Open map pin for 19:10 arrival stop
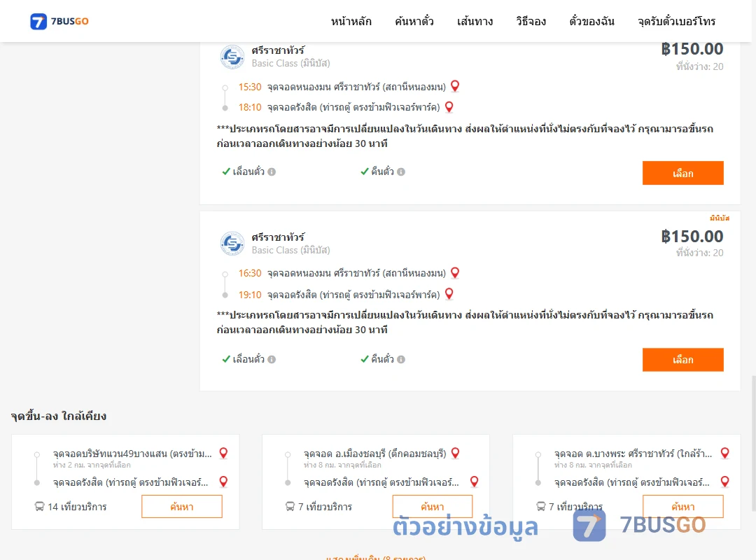Viewport: 756px width, 560px height. coord(449,294)
